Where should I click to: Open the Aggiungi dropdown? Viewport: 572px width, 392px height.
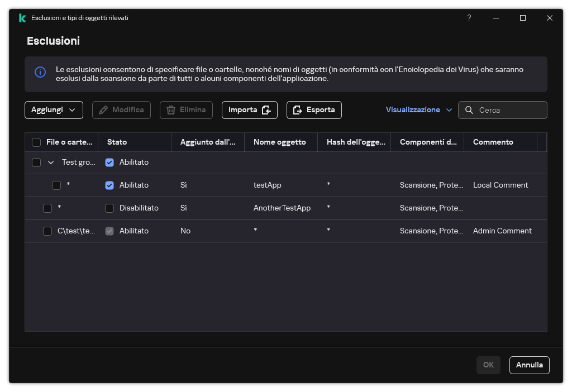[x=54, y=110]
